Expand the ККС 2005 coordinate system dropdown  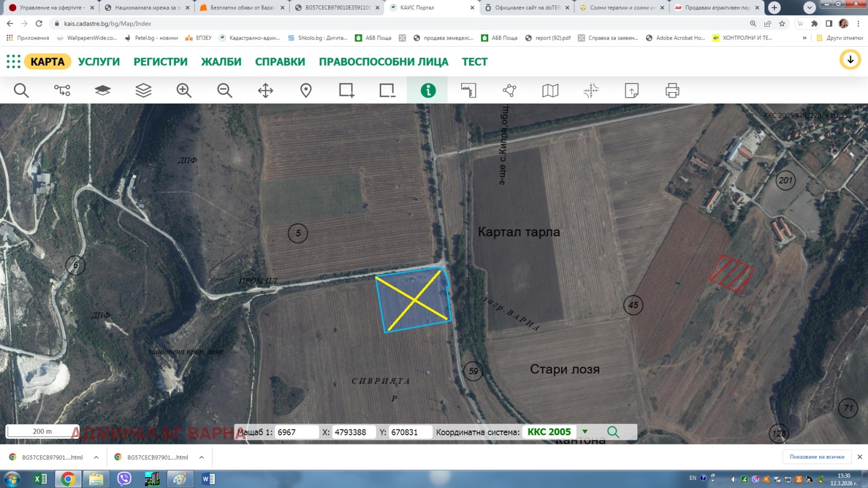tap(585, 432)
